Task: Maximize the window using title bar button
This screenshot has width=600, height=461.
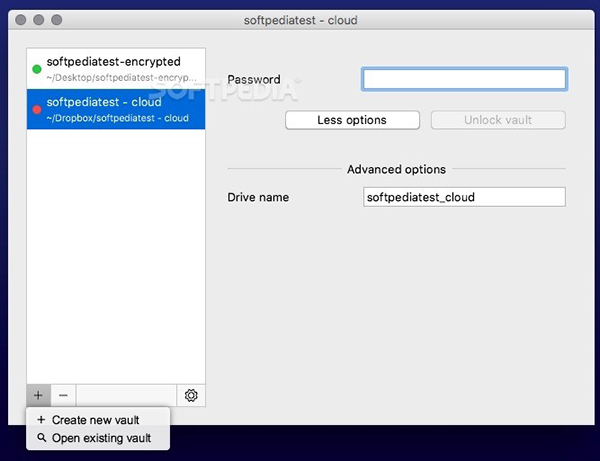Action: coord(56,20)
